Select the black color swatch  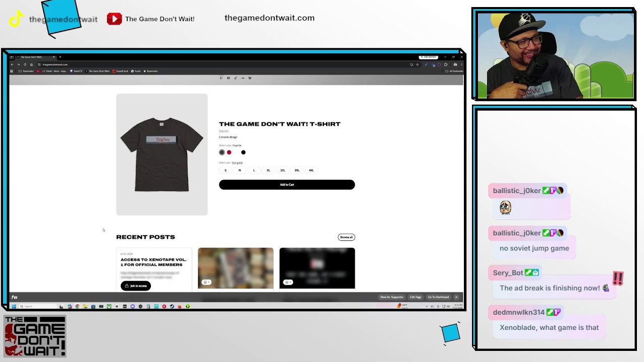coord(244,152)
